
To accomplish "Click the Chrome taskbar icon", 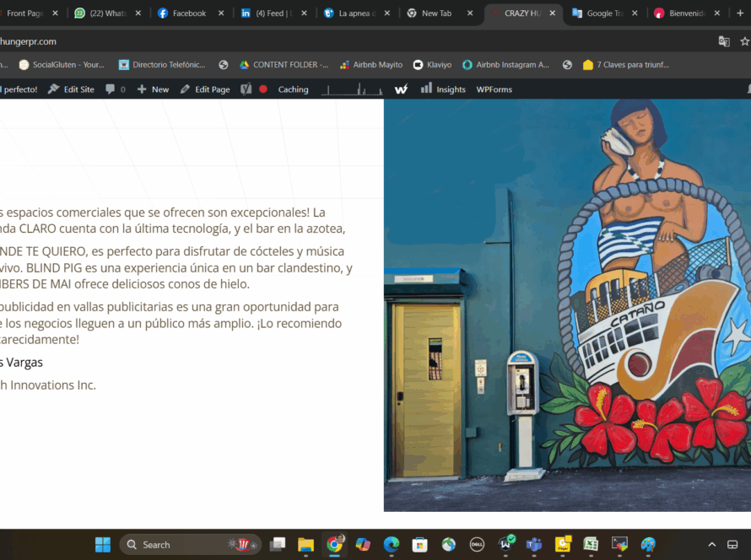I will 335,545.
